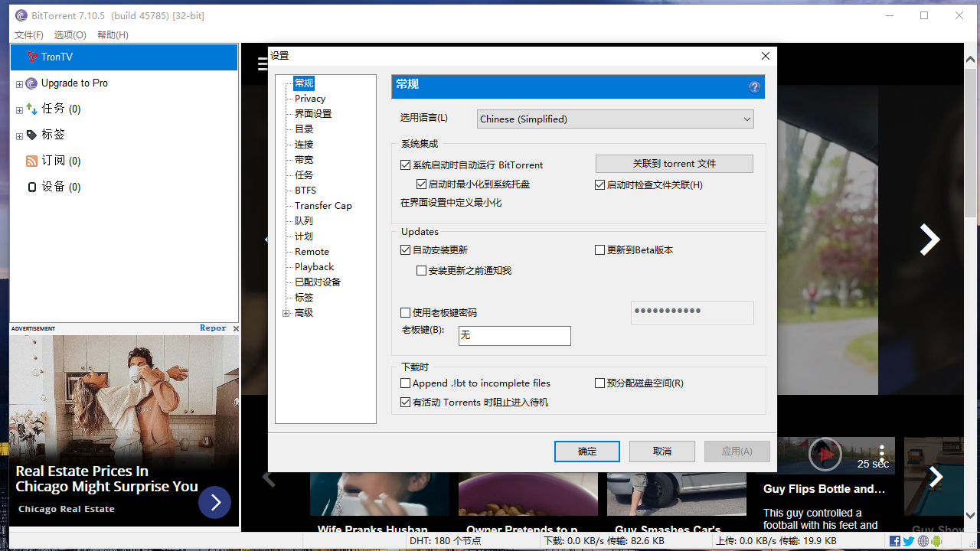Expand the 高级 settings tree node
980x551 pixels.
tap(286, 312)
